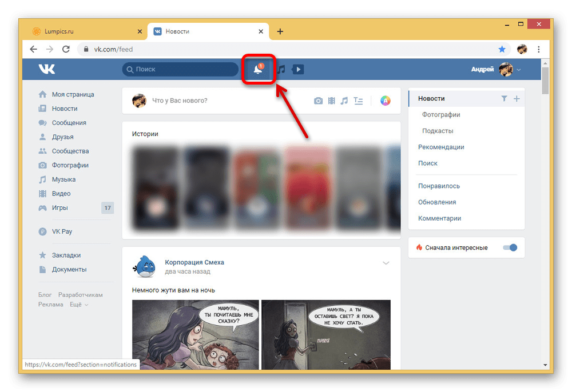Viewport: 572px width, 392px height.
Task: Click the Поиск search field
Action: pyautogui.click(x=180, y=69)
